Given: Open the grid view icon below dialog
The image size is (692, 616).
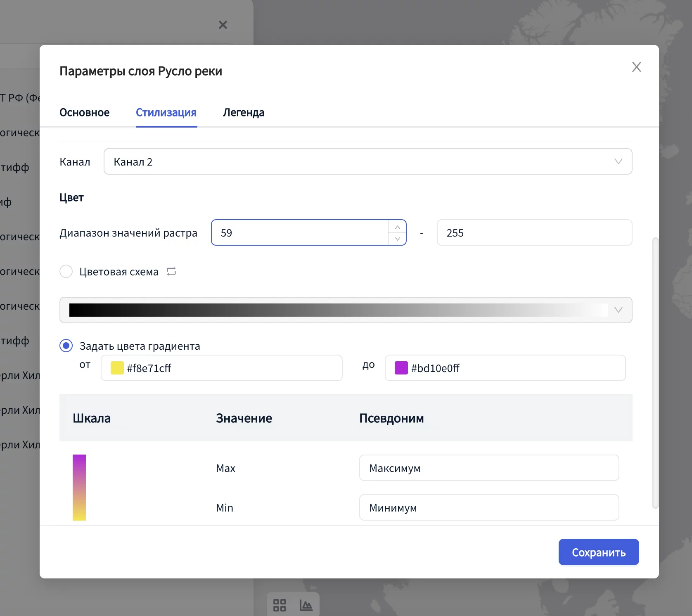Looking at the screenshot, I should [x=280, y=605].
